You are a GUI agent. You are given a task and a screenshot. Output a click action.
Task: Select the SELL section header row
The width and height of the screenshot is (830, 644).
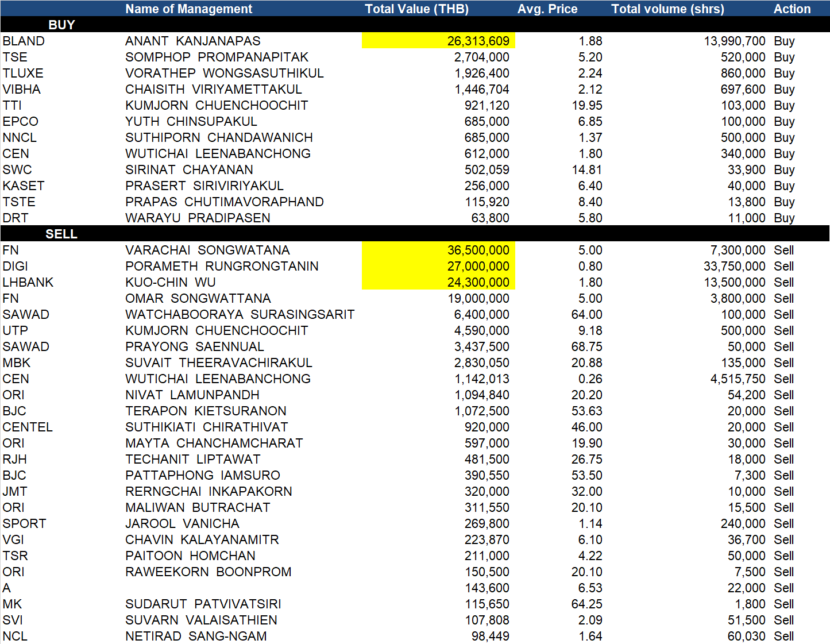tap(415, 234)
